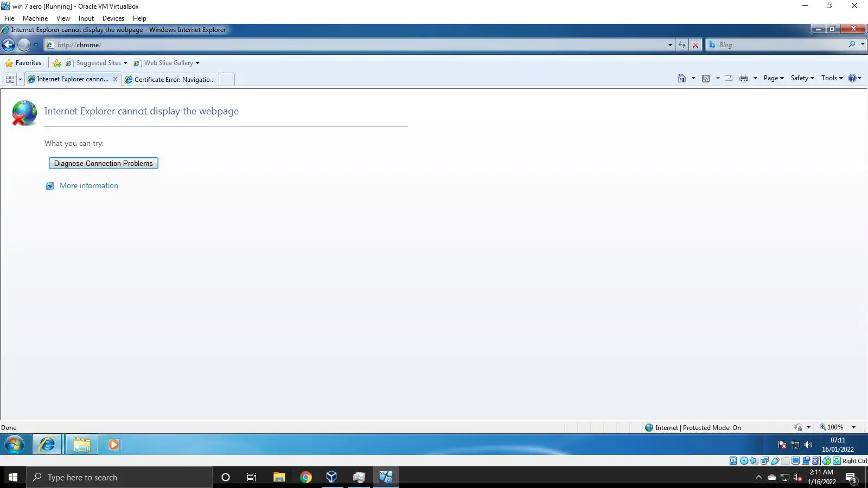Open the search provider dropdown arrow
868x488 pixels.
[x=863, y=44]
